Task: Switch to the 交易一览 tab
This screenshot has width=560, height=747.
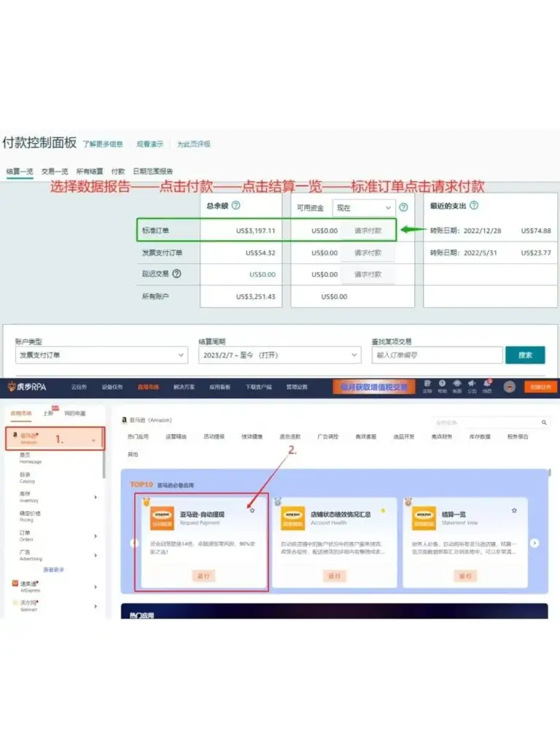Action: click(55, 171)
